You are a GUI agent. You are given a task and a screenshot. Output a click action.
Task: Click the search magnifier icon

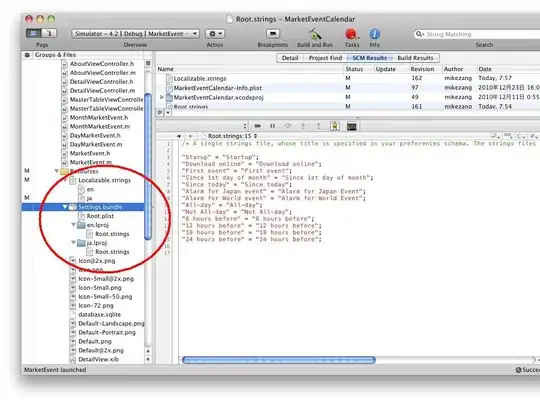click(x=419, y=34)
